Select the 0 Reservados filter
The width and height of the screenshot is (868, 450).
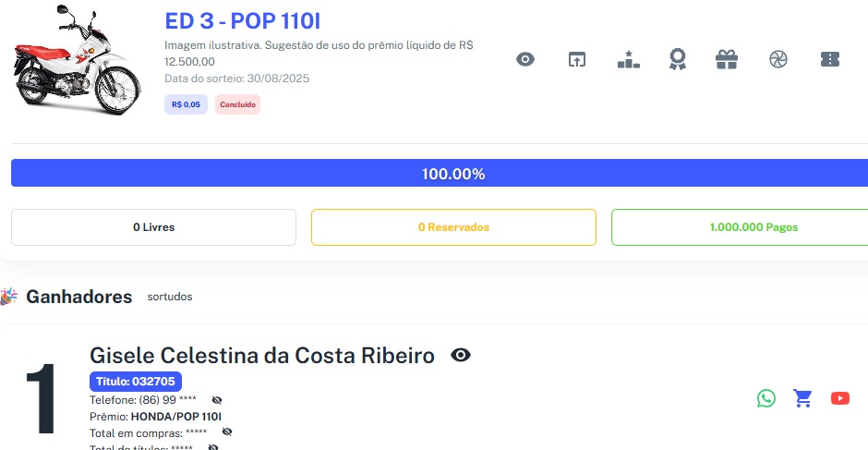453,227
